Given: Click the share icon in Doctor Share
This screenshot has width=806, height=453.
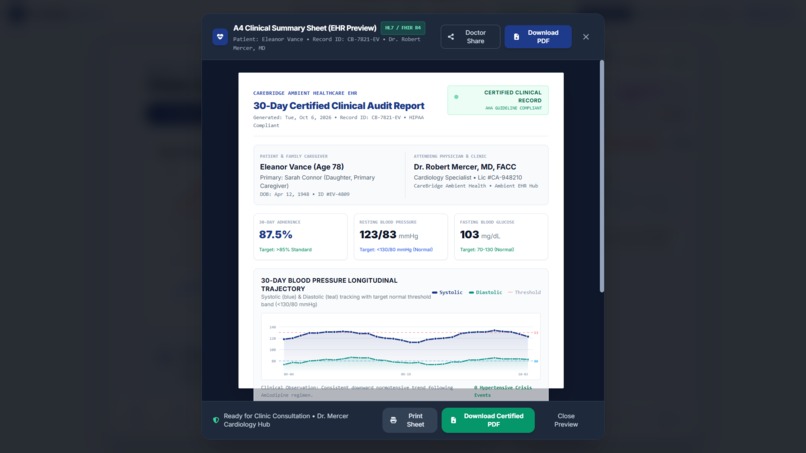Looking at the screenshot, I should point(451,37).
